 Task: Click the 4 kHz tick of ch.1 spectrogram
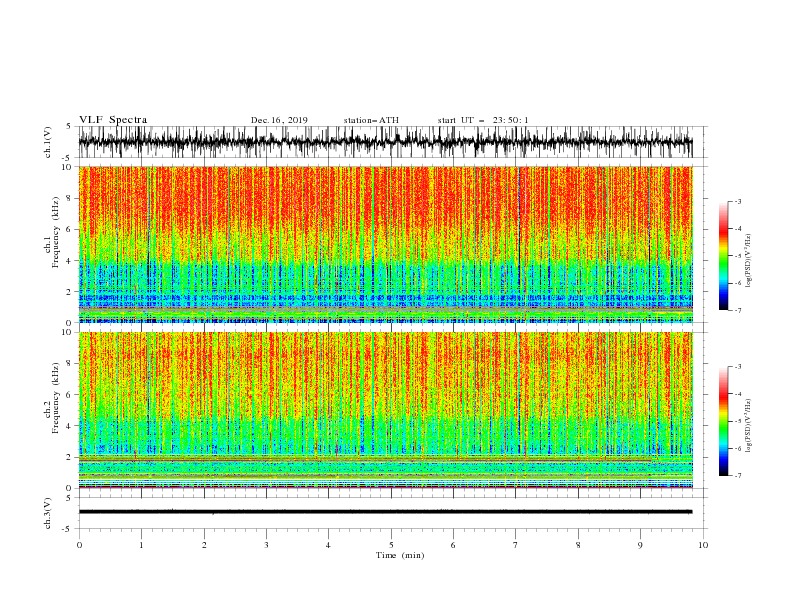pyautogui.click(x=69, y=261)
